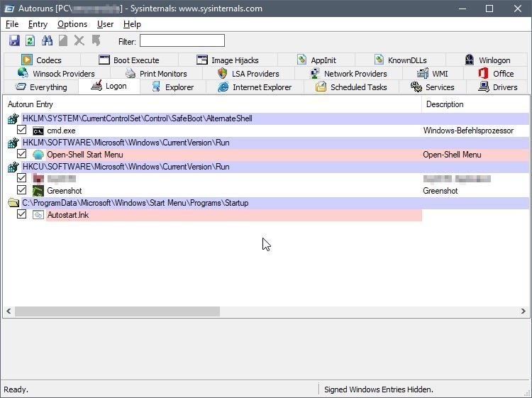Open the LSA Providers tab
This screenshot has width=532, height=398.
pyautogui.click(x=248, y=74)
